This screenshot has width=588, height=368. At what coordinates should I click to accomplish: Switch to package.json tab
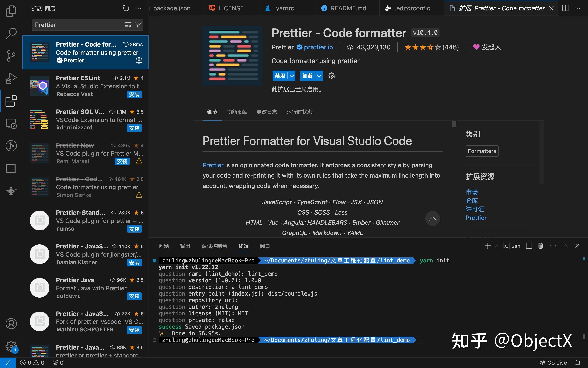(172, 8)
